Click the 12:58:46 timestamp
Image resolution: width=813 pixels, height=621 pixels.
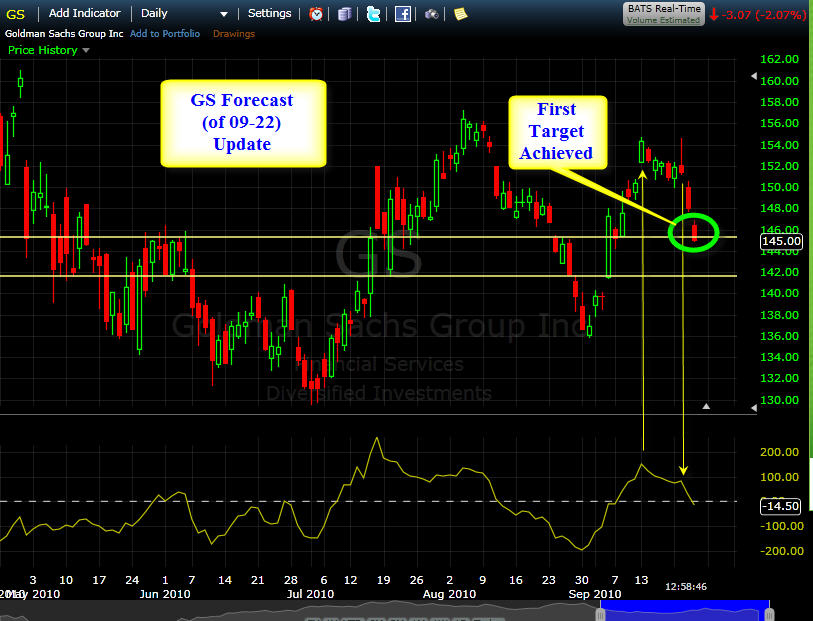pos(686,586)
